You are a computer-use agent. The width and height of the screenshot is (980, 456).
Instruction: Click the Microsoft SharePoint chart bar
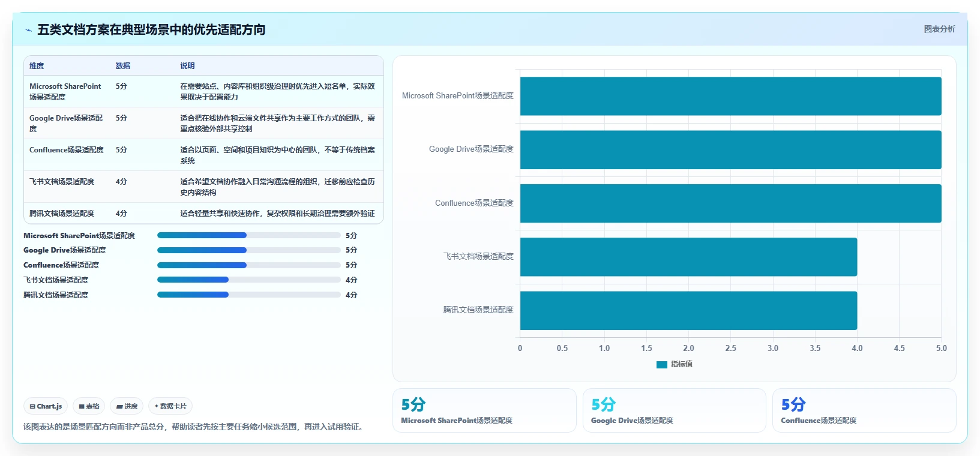730,96
